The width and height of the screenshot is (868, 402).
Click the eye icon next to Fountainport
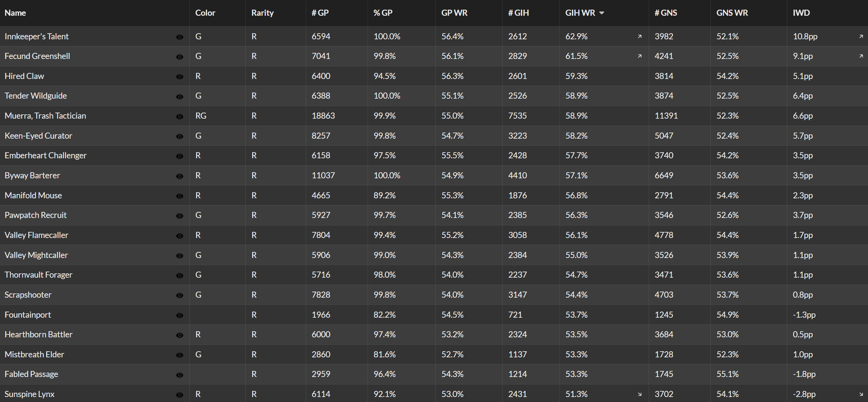click(180, 316)
